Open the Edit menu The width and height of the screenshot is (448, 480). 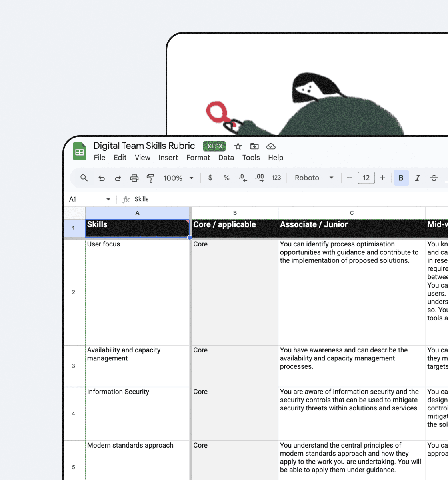click(x=120, y=158)
